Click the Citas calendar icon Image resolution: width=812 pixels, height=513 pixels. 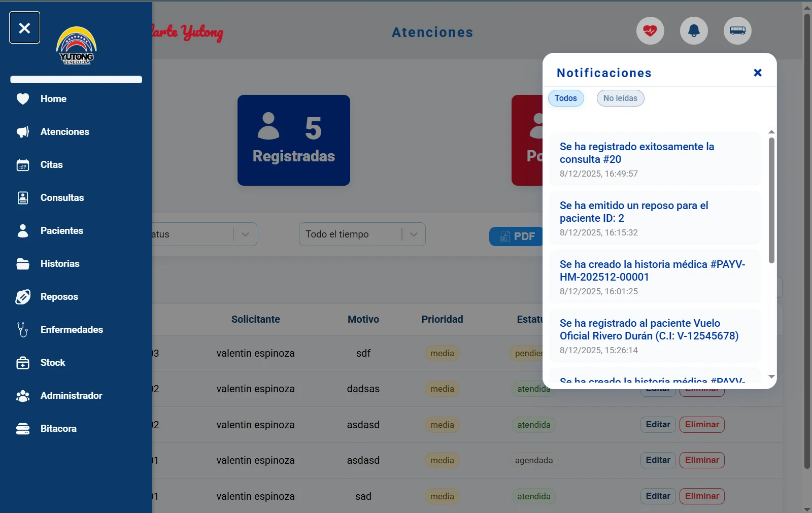[x=23, y=165]
